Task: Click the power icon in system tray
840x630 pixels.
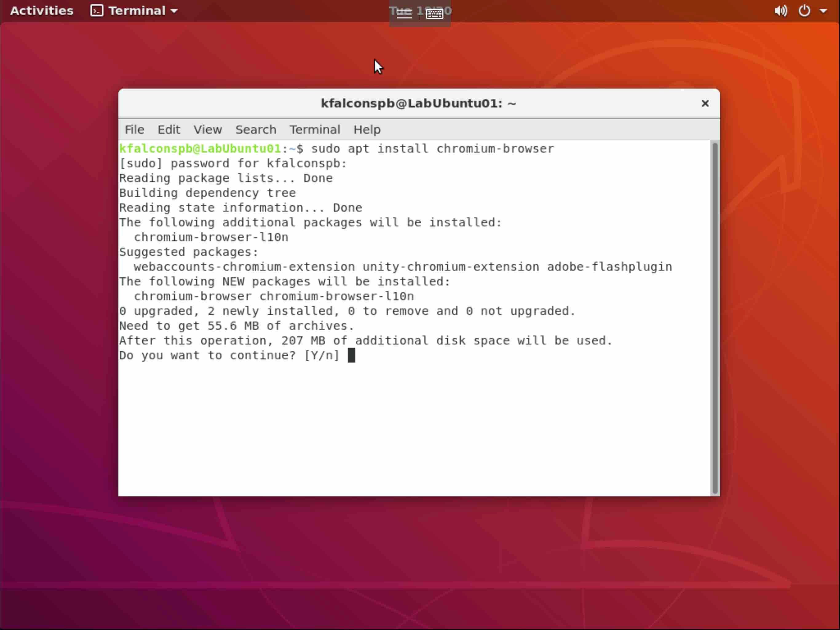Action: (x=804, y=11)
